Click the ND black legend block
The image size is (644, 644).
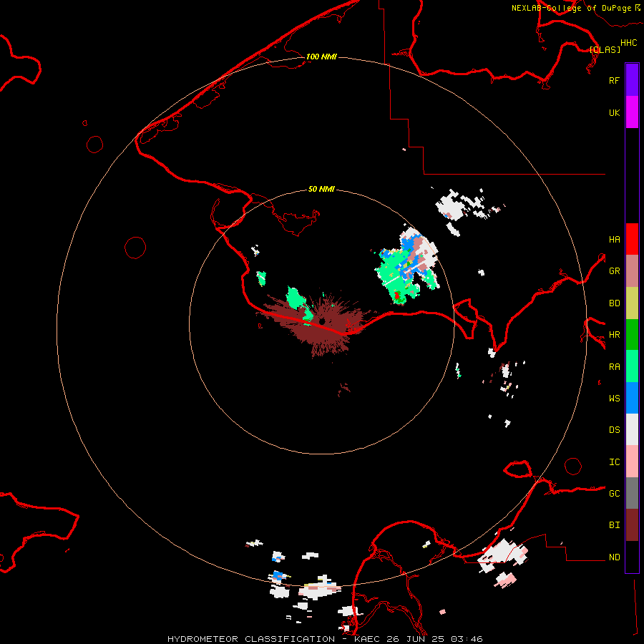click(632, 557)
